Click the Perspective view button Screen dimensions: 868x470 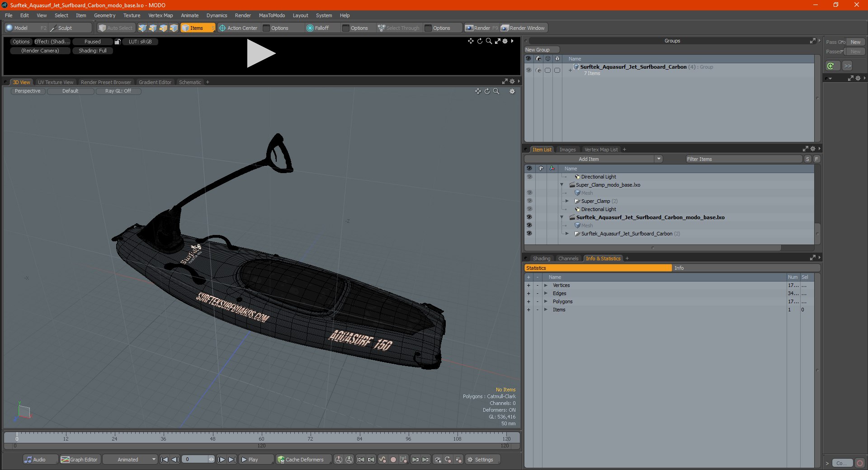tap(28, 91)
